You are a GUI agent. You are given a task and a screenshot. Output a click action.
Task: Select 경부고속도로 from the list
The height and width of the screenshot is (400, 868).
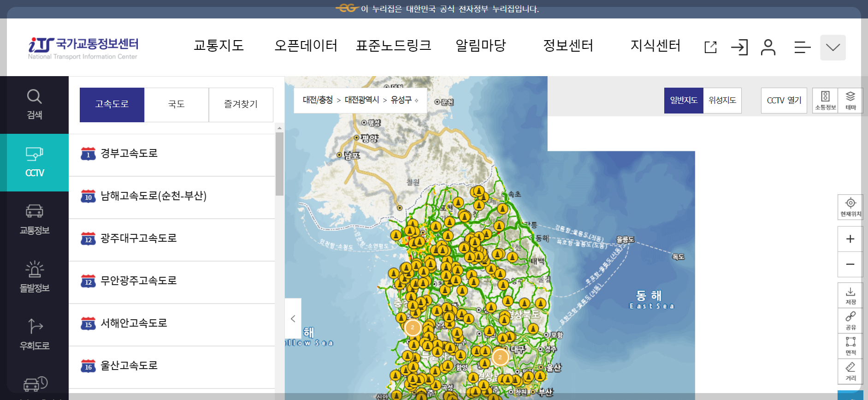click(x=171, y=155)
